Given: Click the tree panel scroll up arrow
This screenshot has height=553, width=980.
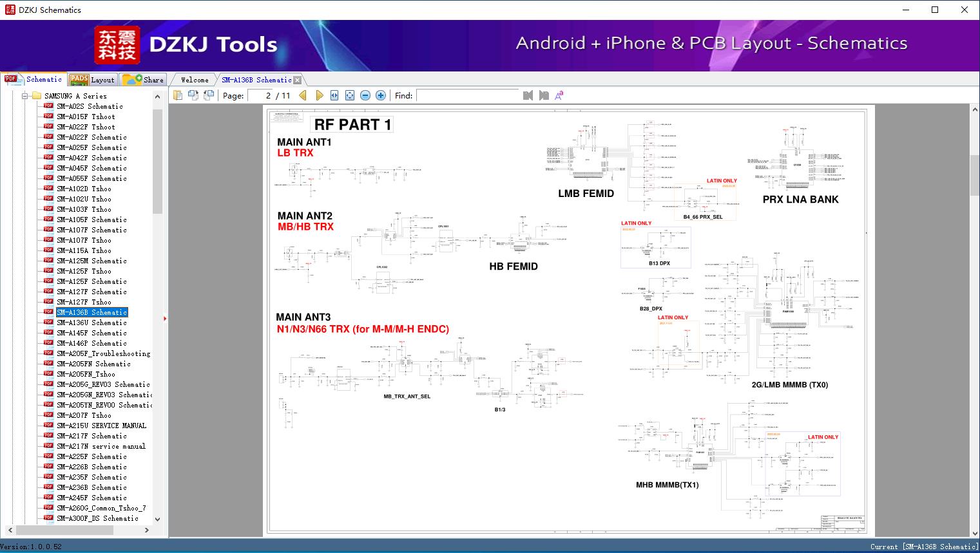Looking at the screenshot, I should [157, 97].
